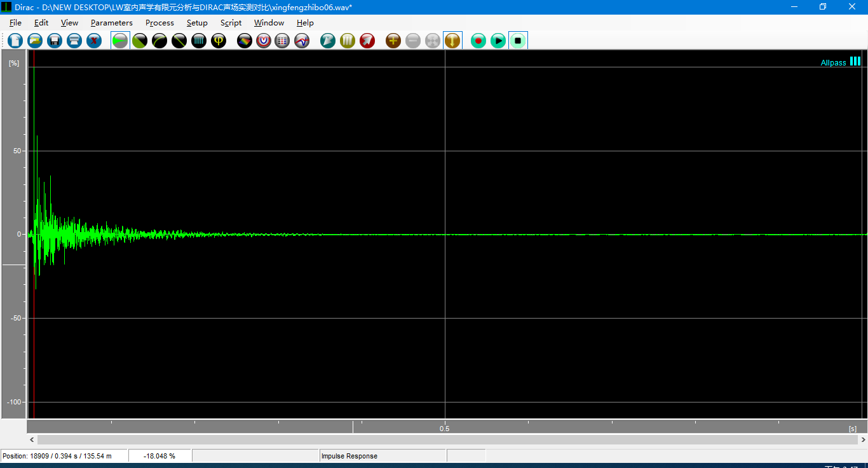Click the new file toolbar icon

(15, 41)
